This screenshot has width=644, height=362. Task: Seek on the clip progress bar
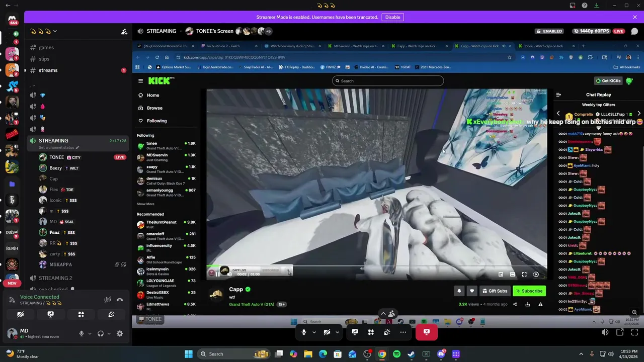click(376, 267)
